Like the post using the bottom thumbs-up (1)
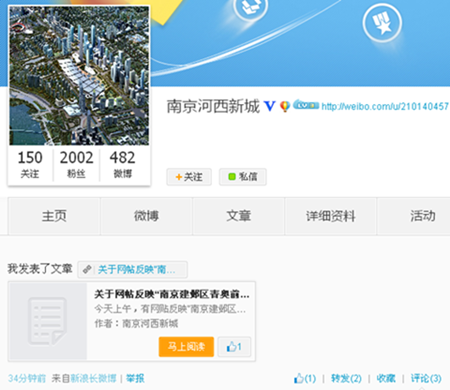 (305, 378)
